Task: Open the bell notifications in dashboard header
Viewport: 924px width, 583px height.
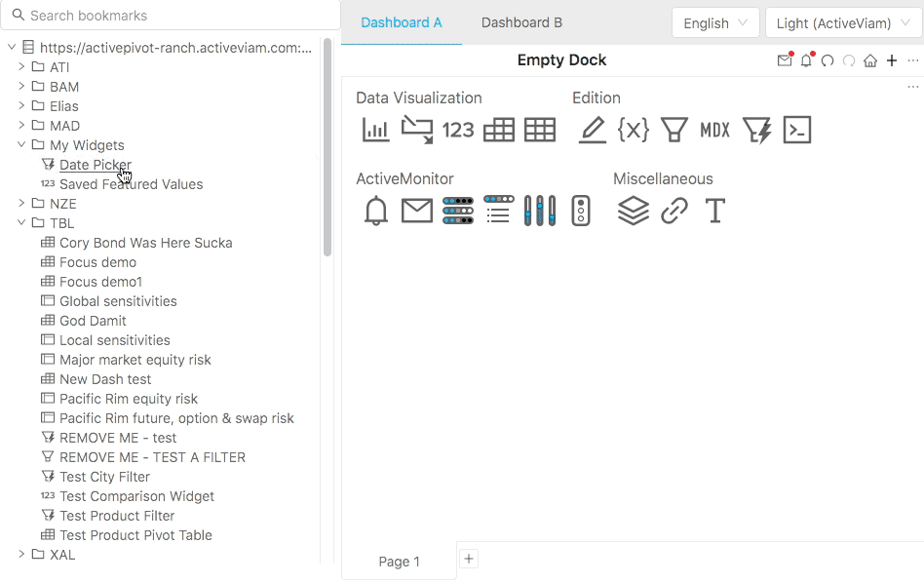Action: point(806,60)
